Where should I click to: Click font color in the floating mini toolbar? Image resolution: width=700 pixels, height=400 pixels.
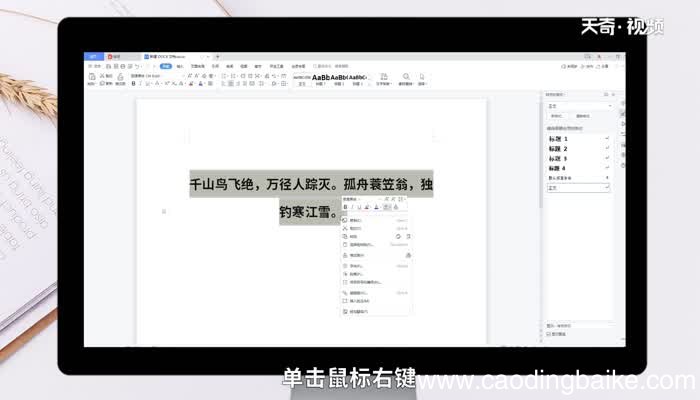pos(376,207)
